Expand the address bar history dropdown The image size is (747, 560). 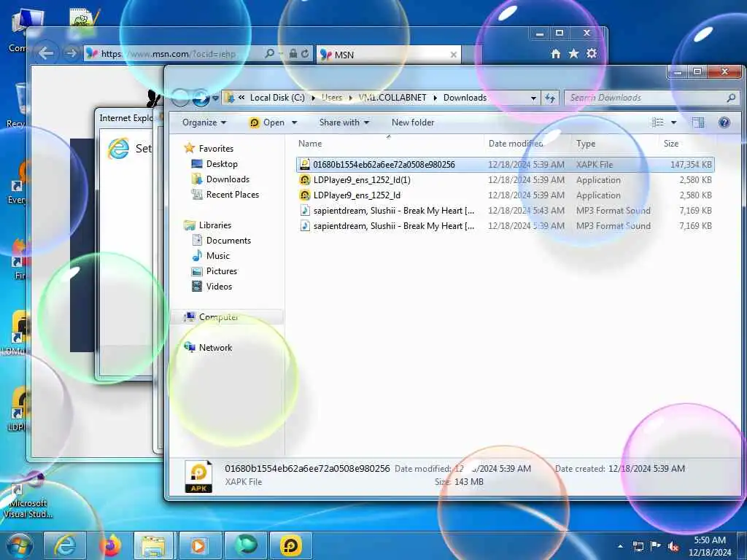(533, 98)
